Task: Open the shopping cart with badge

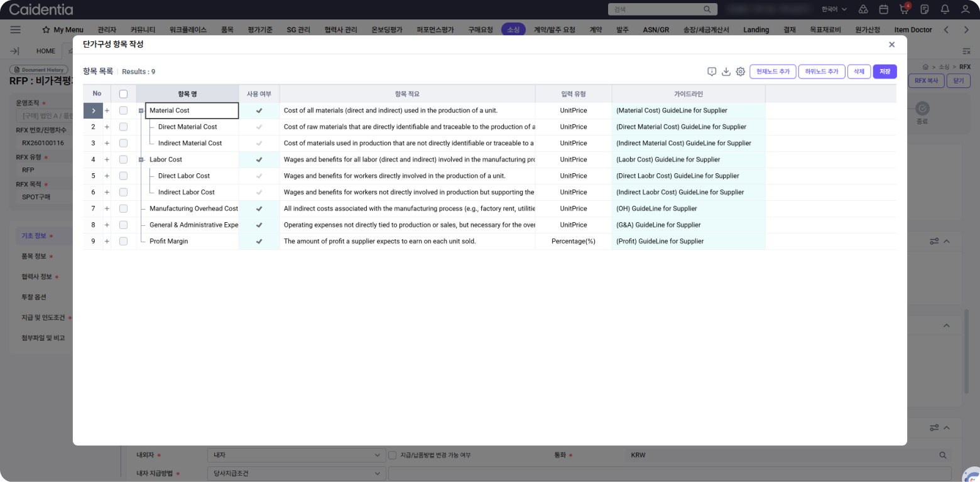Action: [904, 9]
